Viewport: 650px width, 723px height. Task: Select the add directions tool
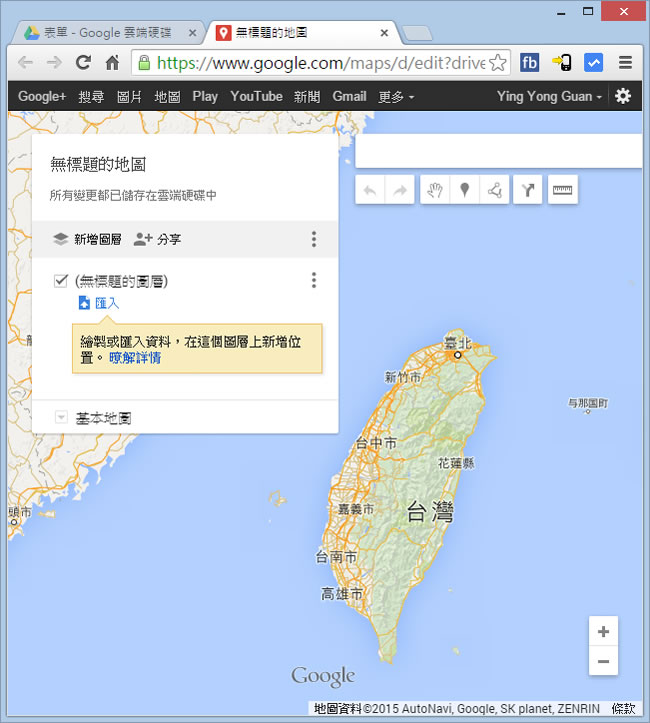[528, 190]
